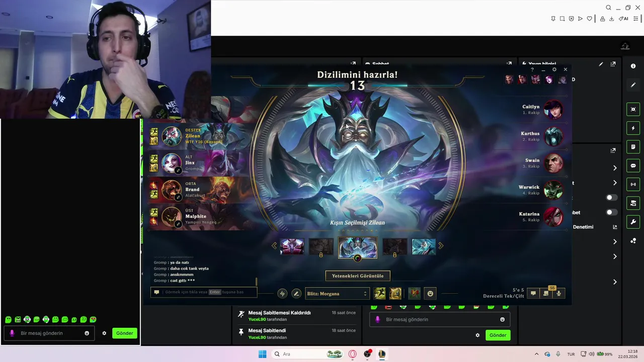Expand the first chevron row in settings panel
Image resolution: width=644 pixels, height=362 pixels.
615,168
